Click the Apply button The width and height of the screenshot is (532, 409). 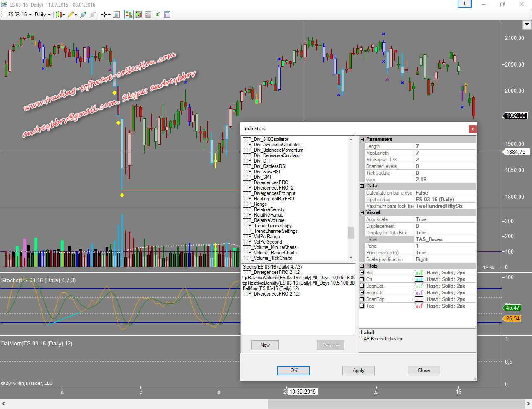358,370
